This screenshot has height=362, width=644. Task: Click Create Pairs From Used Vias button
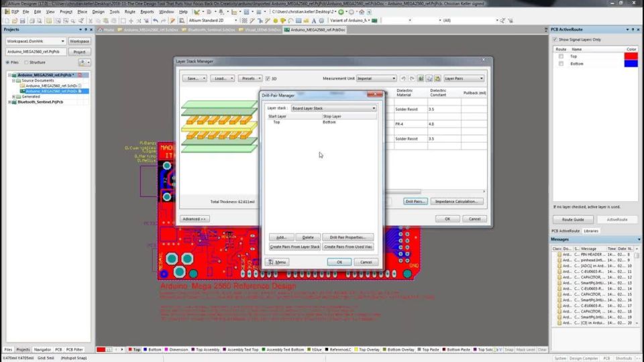(348, 247)
